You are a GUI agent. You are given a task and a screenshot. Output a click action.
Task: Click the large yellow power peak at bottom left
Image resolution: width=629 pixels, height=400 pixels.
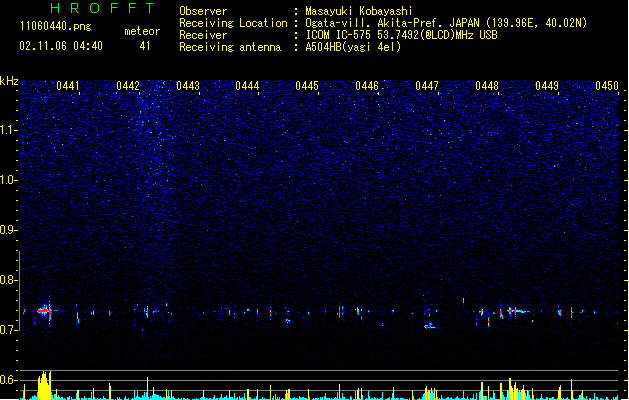(x=44, y=385)
